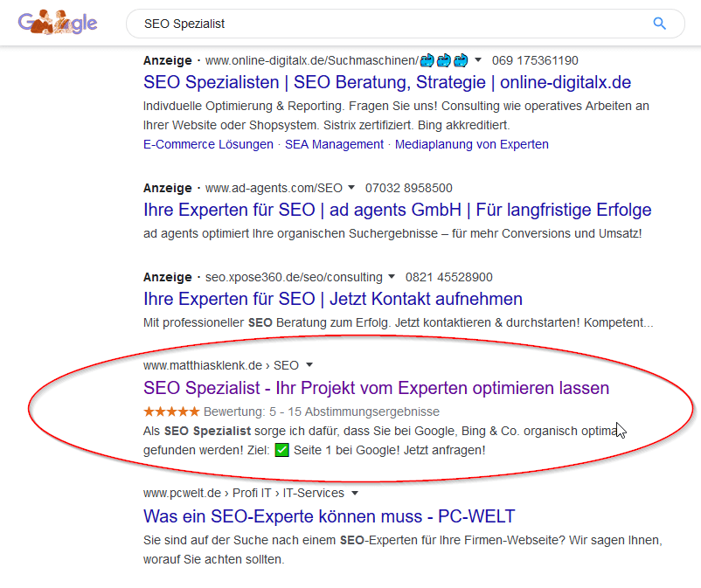Image resolution: width=701 pixels, height=588 pixels.
Task: Open 'SEO Spezialist - Ihr Projekt vom Experten' result
Action: 377,388
